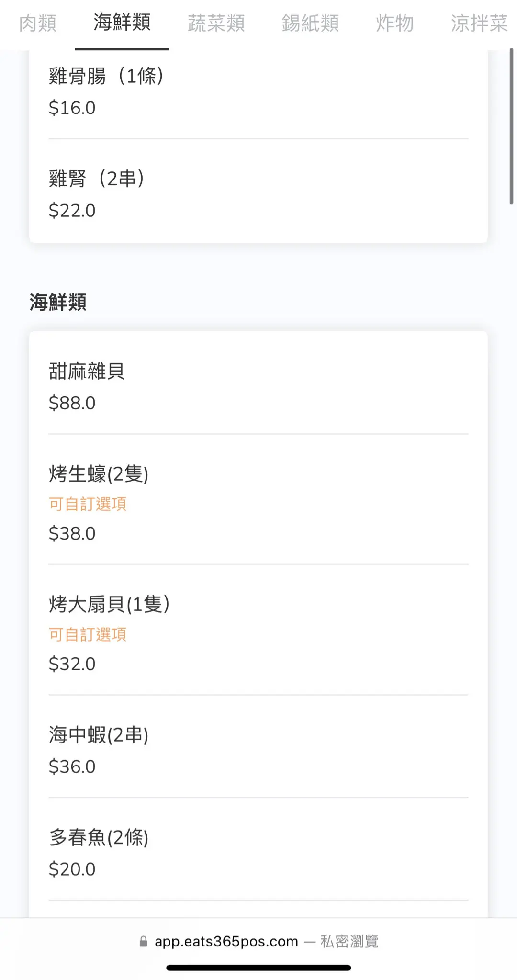517x980 pixels.
Task: Switch to the 炸物 tab
Action: pos(394,23)
